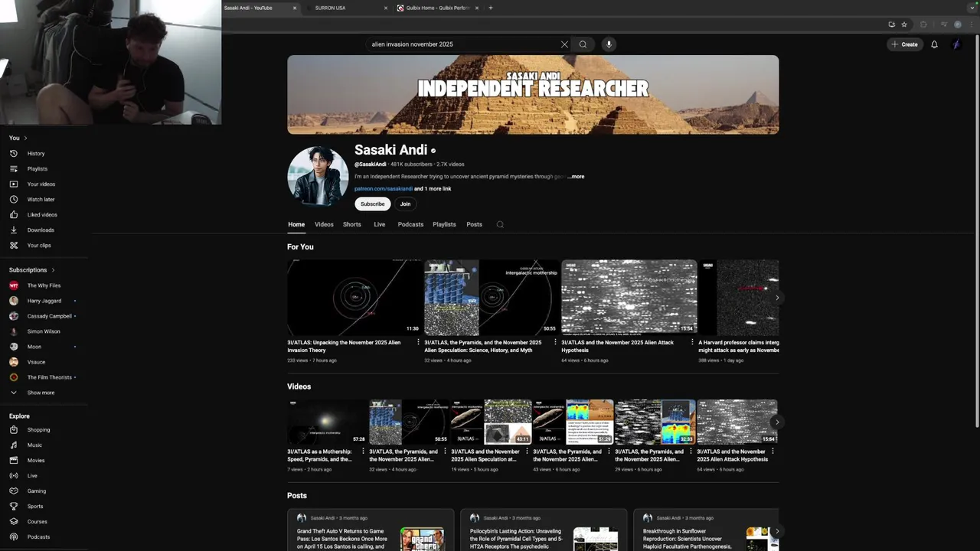Open the notifications bell
The height and width of the screenshot is (551, 980).
pos(934,44)
